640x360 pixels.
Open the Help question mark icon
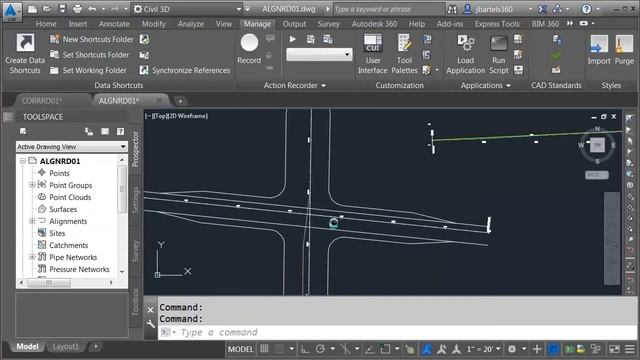(586, 9)
